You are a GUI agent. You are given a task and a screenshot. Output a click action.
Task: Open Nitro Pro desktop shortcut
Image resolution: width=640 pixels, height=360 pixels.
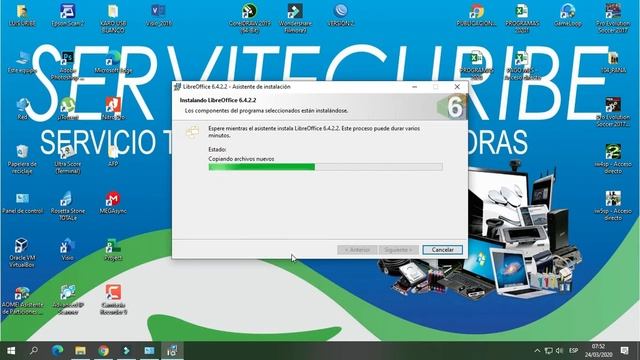(x=113, y=109)
